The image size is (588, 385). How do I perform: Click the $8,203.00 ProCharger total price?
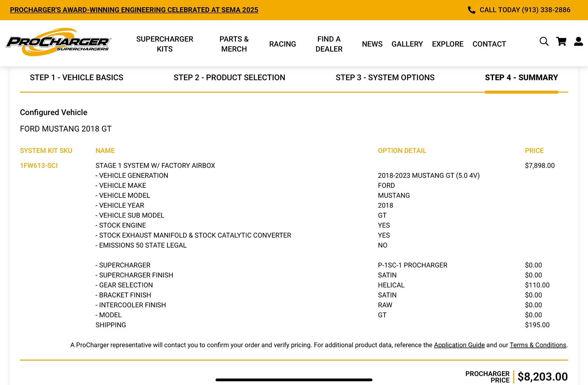[543, 377]
